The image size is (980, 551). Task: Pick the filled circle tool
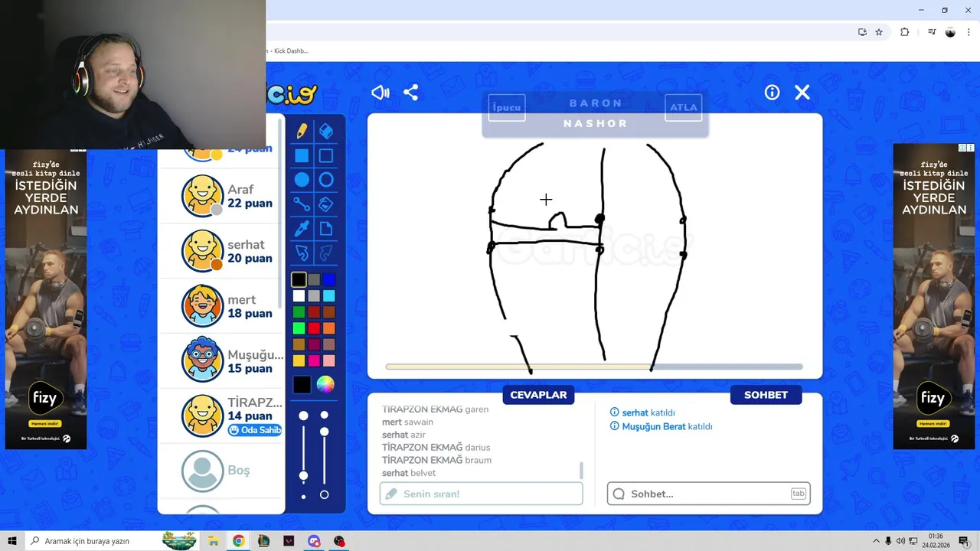coord(302,180)
